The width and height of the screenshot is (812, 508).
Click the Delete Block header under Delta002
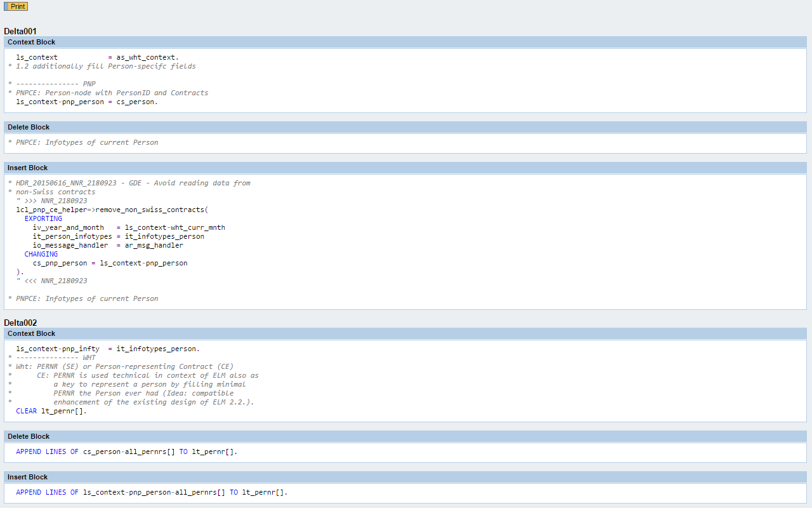[x=405, y=436]
